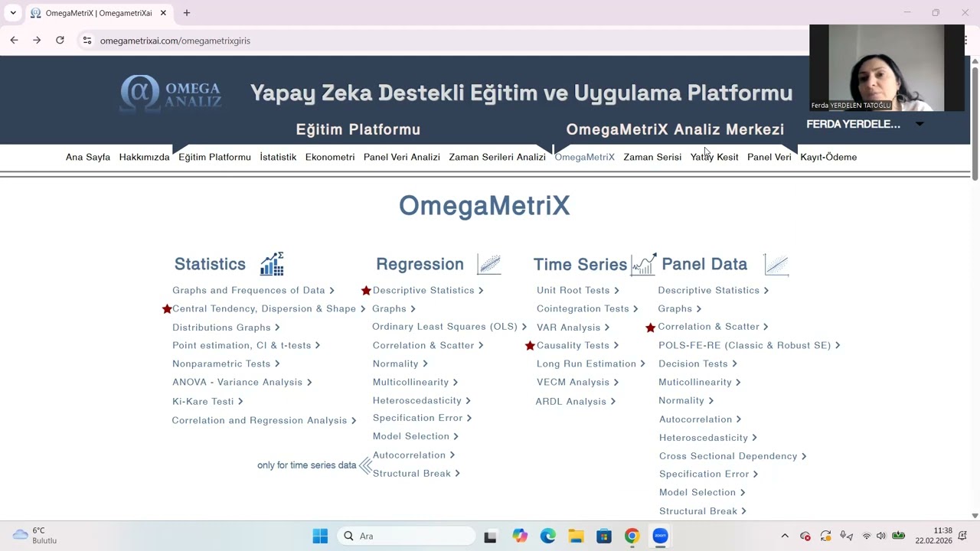Expand Unit Root Tests
The width and height of the screenshot is (980, 551).
[x=578, y=290]
